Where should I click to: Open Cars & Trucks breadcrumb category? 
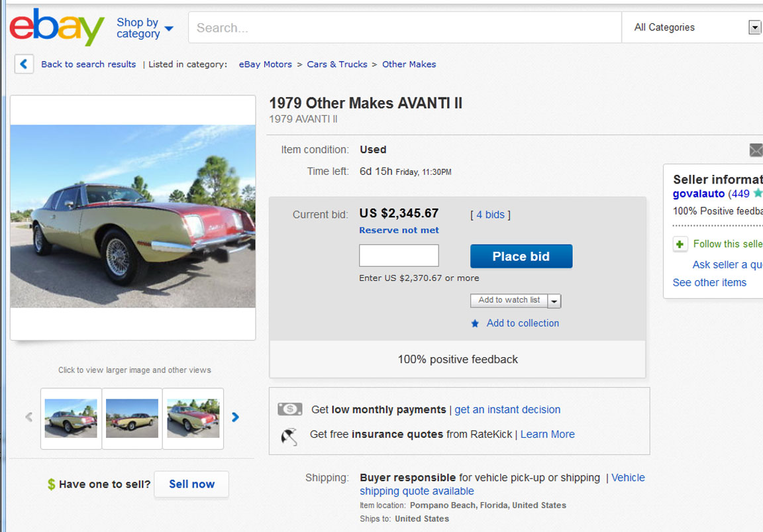click(x=336, y=64)
